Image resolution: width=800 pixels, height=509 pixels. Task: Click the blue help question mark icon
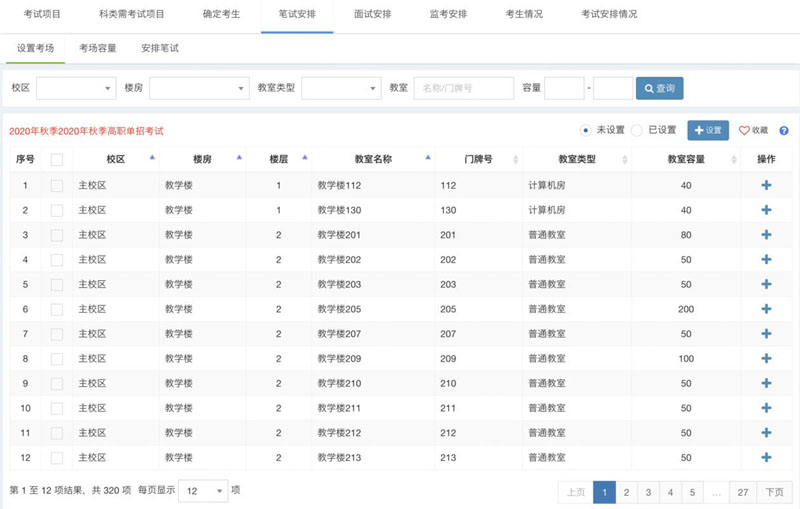784,131
